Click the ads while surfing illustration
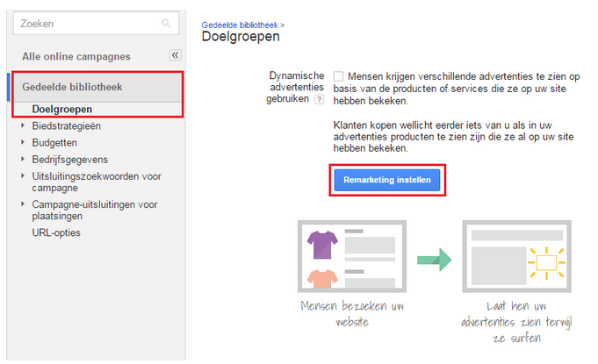This screenshot has height=364, width=598. coord(516,256)
